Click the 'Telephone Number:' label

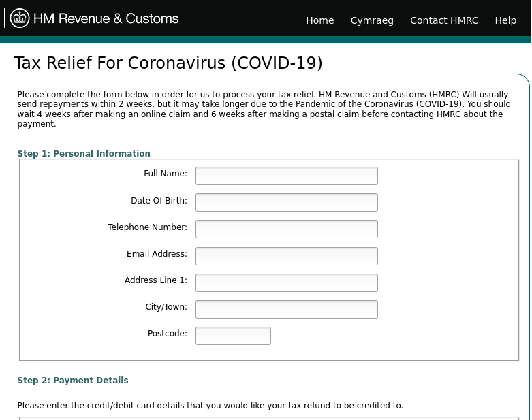pos(147,227)
